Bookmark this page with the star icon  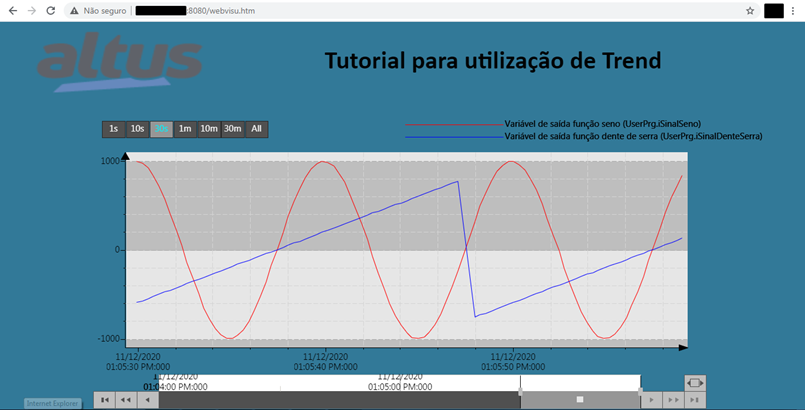pos(750,10)
